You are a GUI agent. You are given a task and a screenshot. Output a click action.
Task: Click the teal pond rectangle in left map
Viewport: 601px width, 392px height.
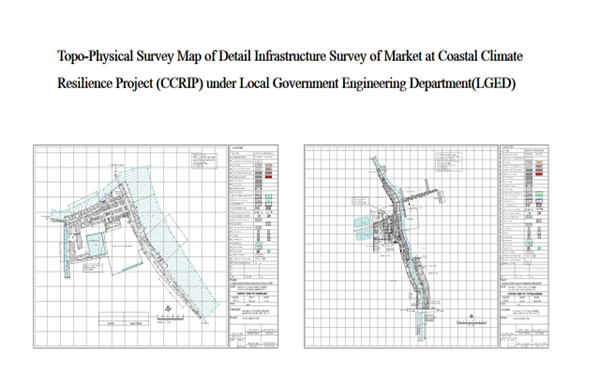[x=96, y=245]
